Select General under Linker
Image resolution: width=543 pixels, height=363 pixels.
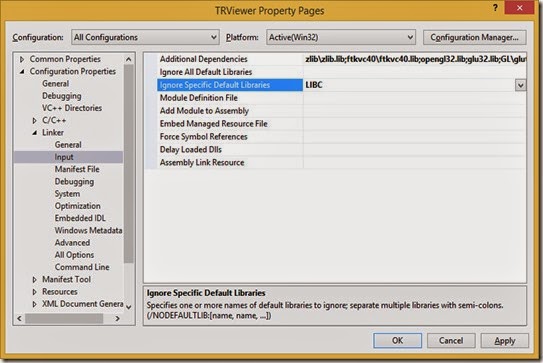pyautogui.click(x=68, y=145)
